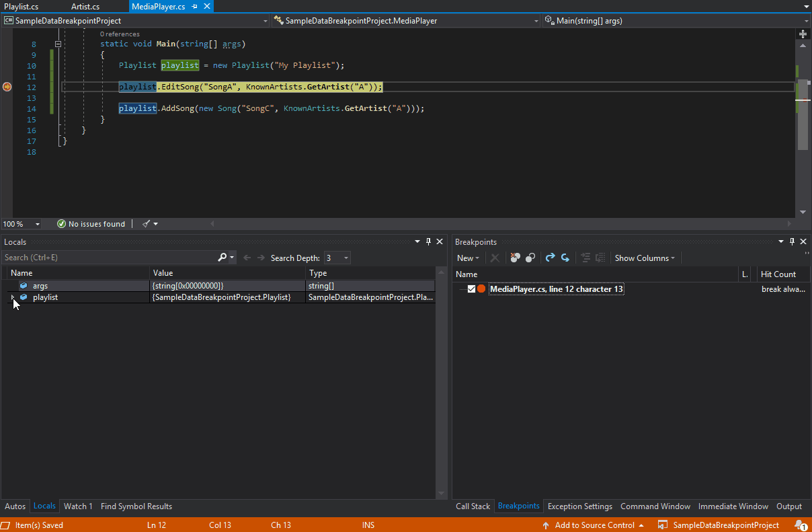Uncheck the MediaPlayer.cs line 12 breakpoint

471,289
